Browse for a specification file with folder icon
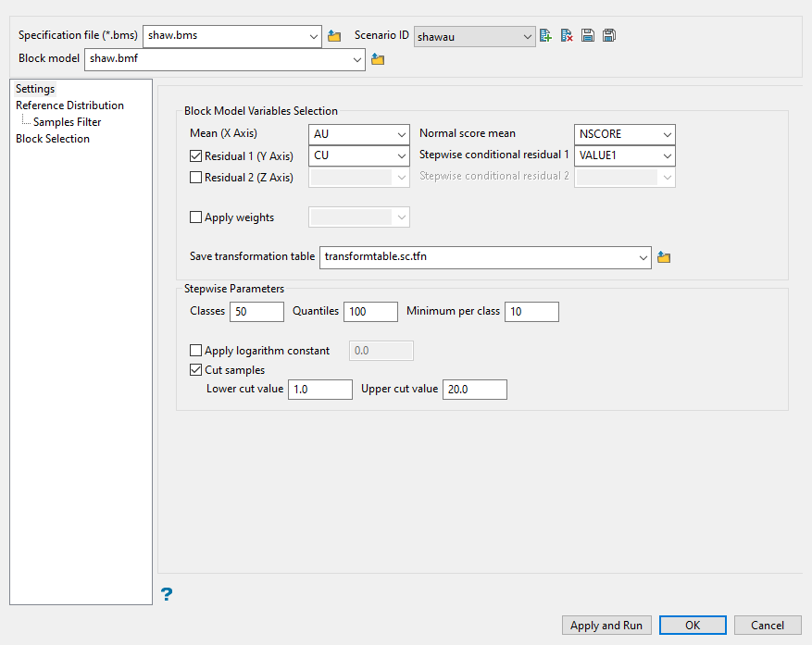 point(334,36)
